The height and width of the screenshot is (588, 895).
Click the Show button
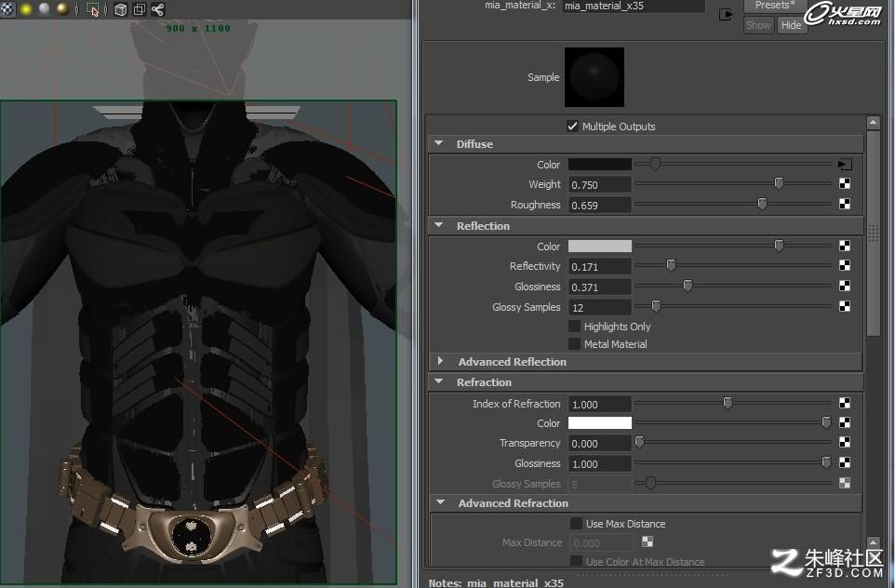coord(758,25)
